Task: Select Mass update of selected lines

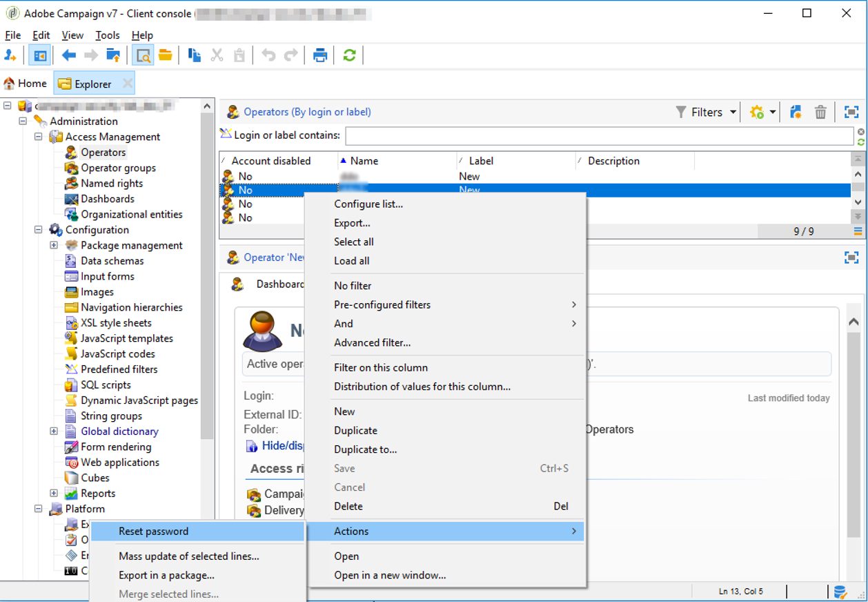Action: (197, 556)
